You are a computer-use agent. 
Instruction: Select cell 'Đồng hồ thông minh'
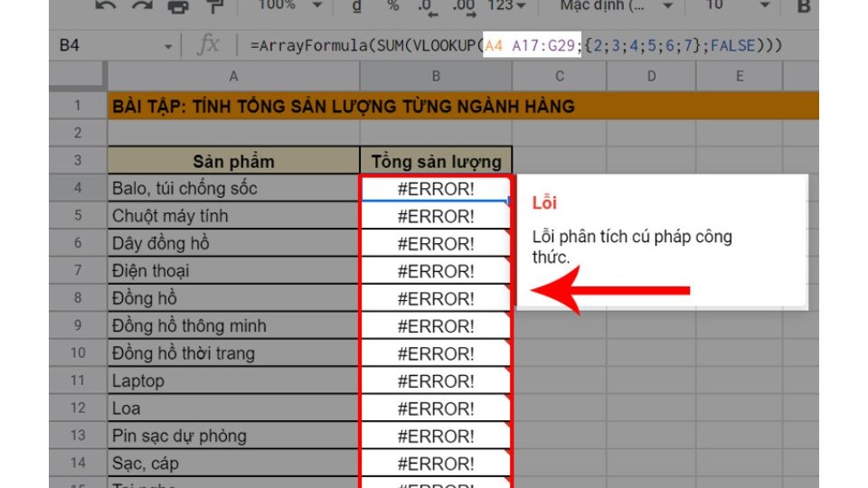coord(233,325)
